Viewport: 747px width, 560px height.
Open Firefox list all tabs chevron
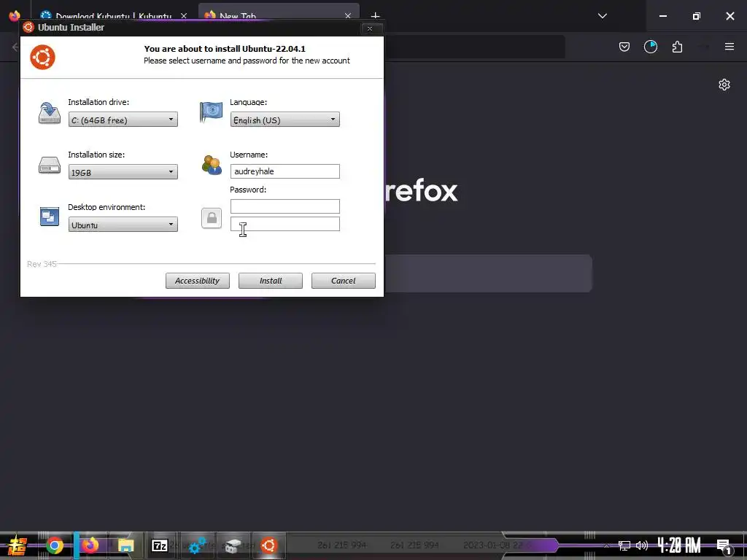coord(602,16)
